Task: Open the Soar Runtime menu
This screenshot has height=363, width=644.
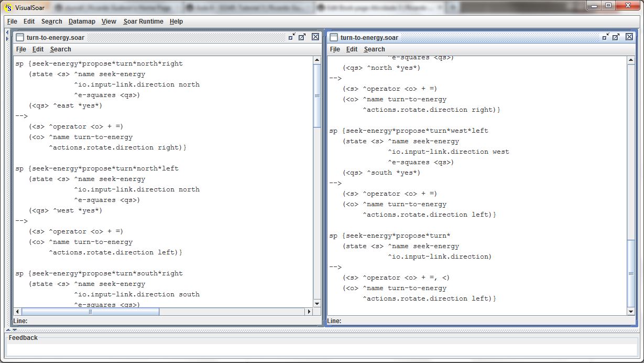Action: click(143, 22)
